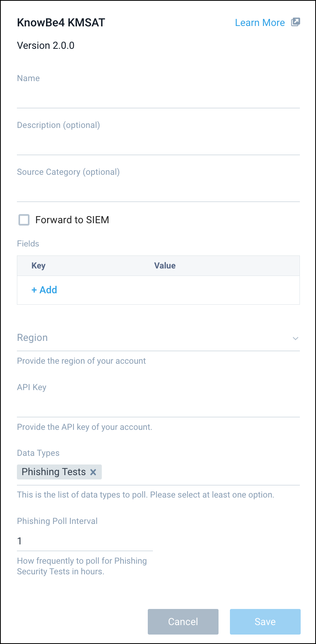
Task: Edit the Phishing Poll Interval value
Action: pyautogui.click(x=85, y=541)
